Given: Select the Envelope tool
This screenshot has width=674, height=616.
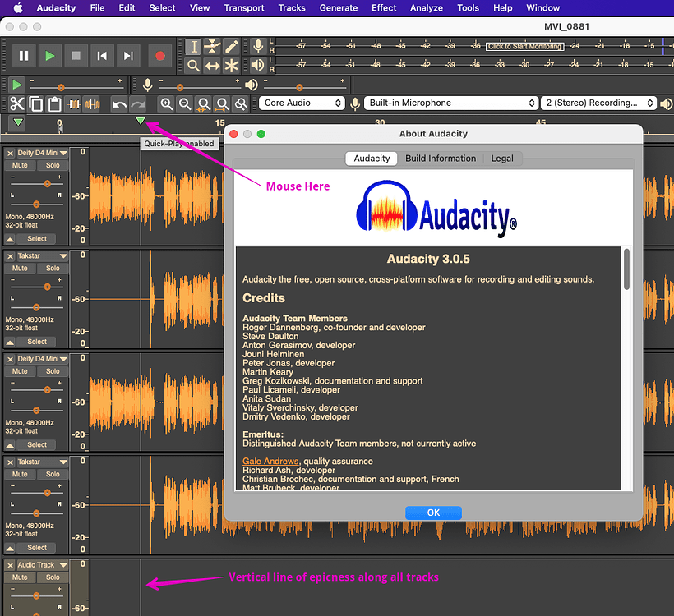Looking at the screenshot, I should point(212,46).
